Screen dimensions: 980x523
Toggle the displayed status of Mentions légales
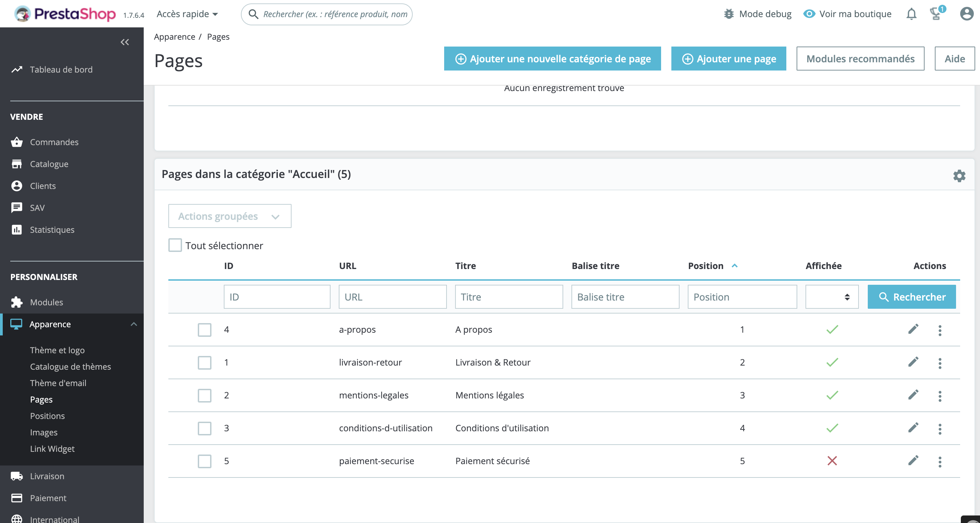pos(832,395)
